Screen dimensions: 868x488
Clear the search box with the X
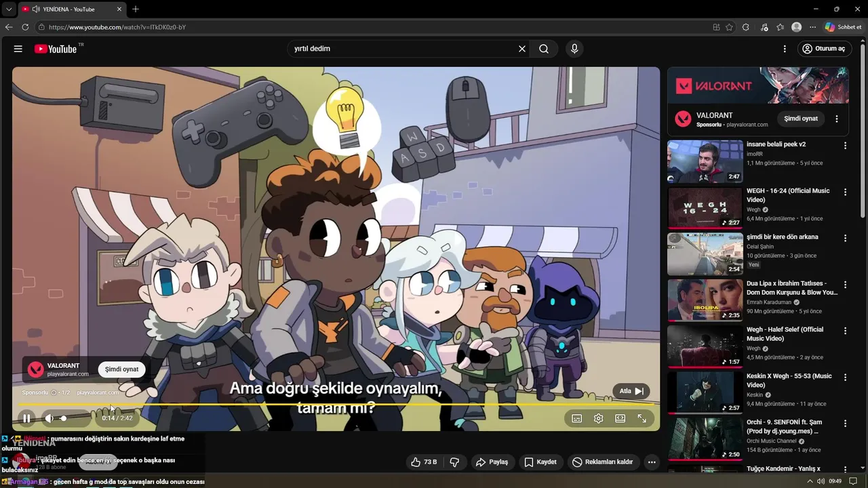coord(522,49)
